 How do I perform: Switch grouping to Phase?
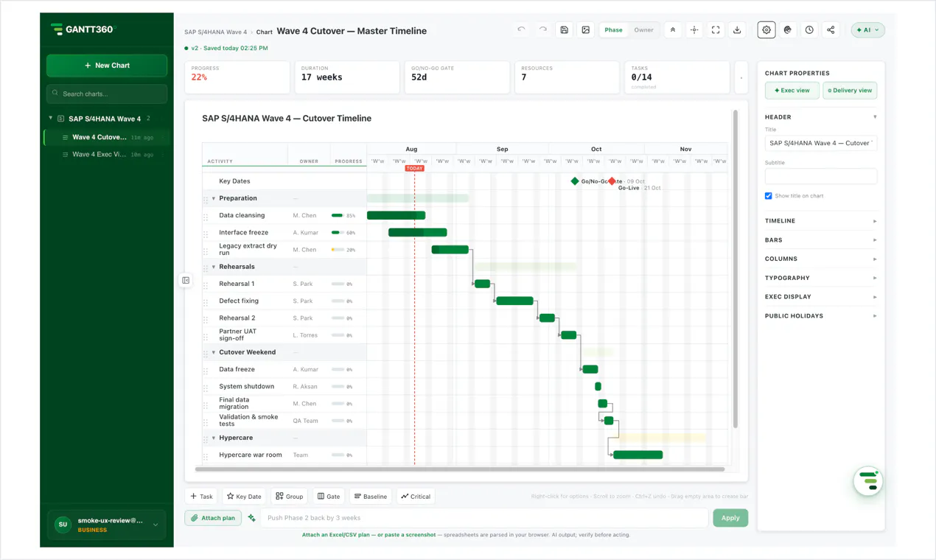[x=613, y=30]
